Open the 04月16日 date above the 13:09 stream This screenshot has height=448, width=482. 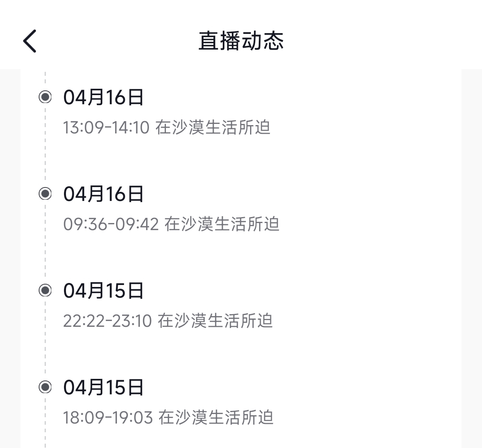(x=104, y=97)
